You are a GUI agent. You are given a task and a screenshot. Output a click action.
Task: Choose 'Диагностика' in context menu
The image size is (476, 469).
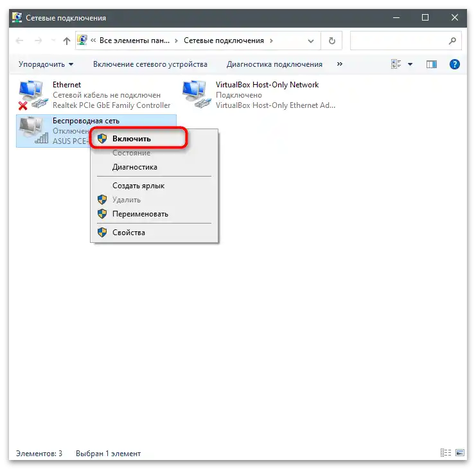(154, 167)
